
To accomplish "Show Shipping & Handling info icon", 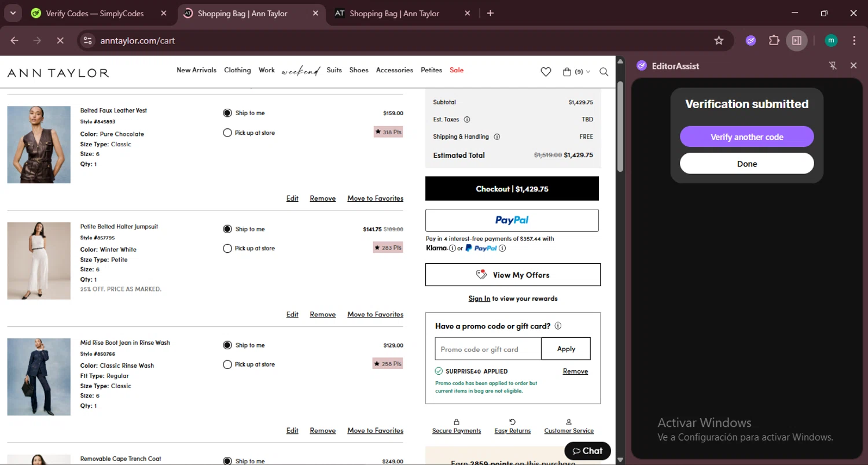I will (x=497, y=137).
